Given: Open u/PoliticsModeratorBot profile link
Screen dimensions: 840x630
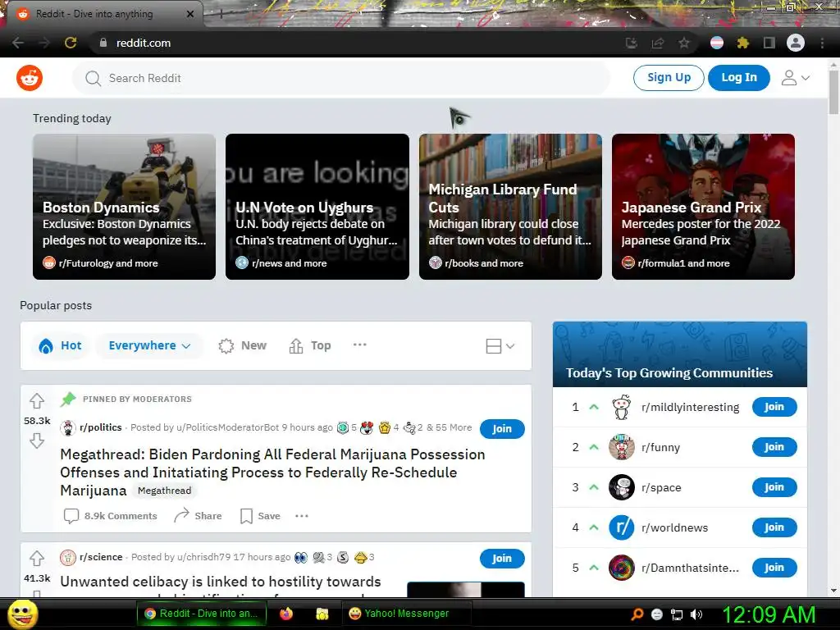Looking at the screenshot, I should pos(228,427).
